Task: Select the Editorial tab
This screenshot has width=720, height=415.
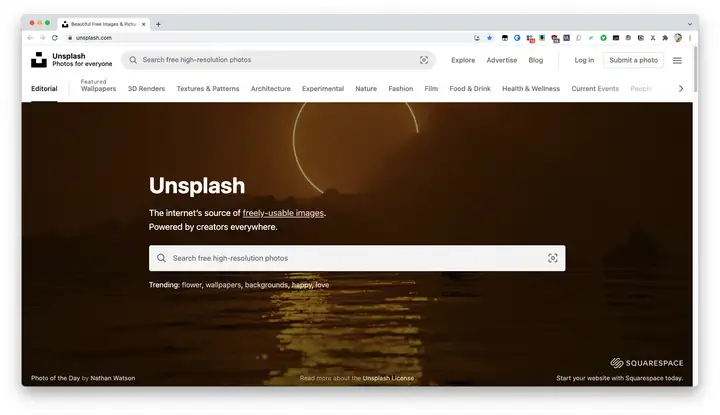Action: (44, 89)
